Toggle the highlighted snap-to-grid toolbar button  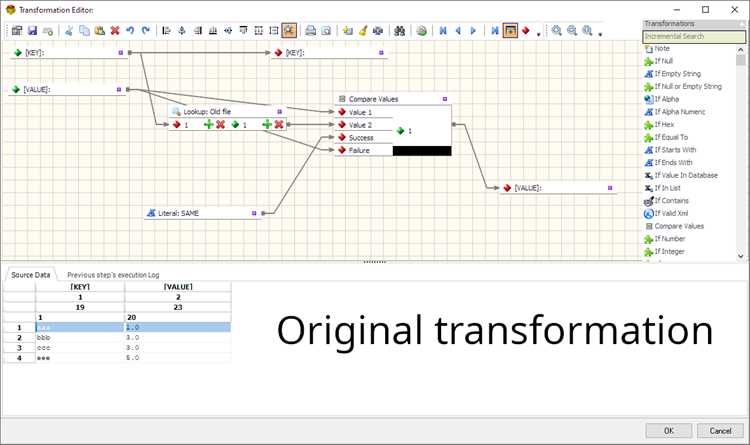289,31
